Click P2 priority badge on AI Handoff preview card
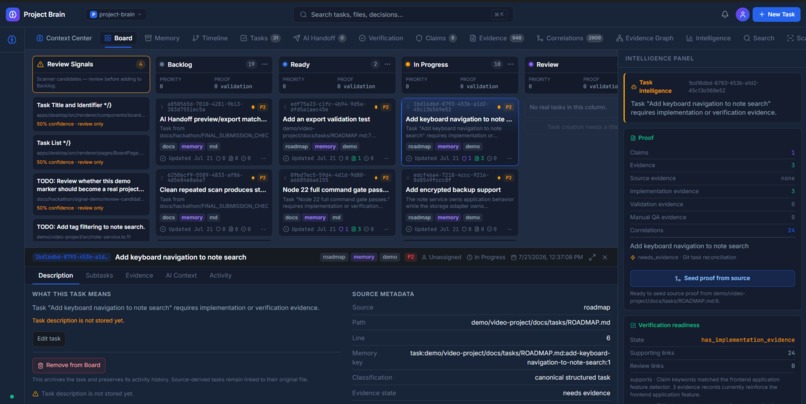The image size is (806, 404). [x=263, y=107]
